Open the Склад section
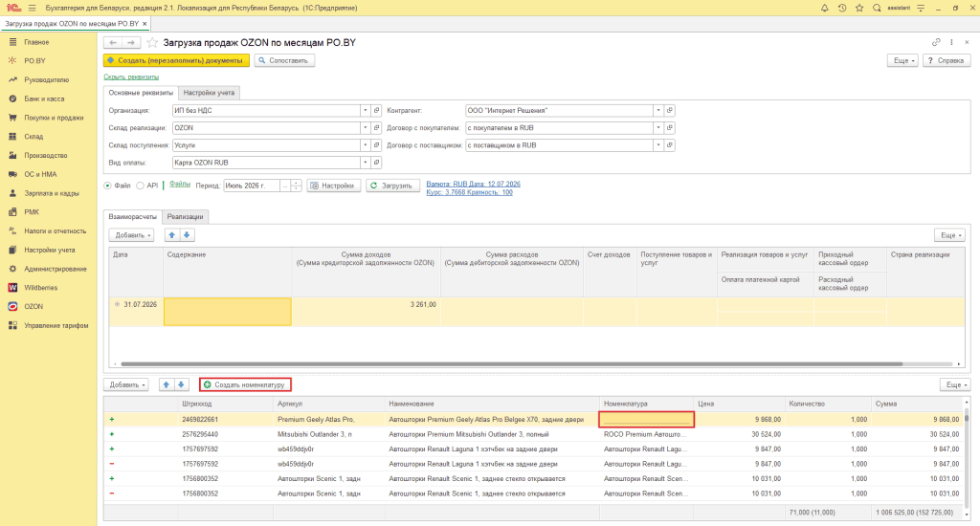Viewport: 980px width, 526px height. [x=33, y=136]
